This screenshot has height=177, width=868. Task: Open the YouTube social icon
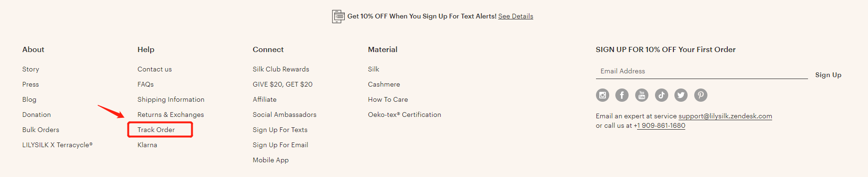coord(642,95)
